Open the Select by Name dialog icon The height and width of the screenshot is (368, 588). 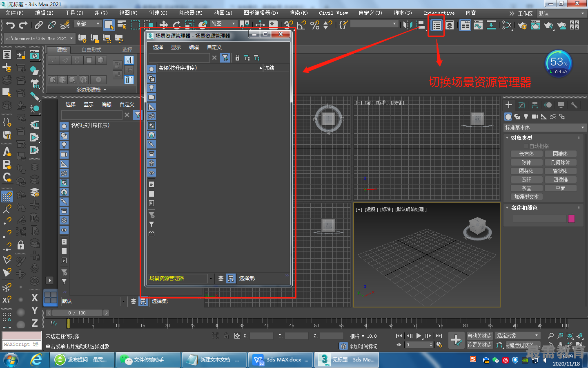point(122,25)
